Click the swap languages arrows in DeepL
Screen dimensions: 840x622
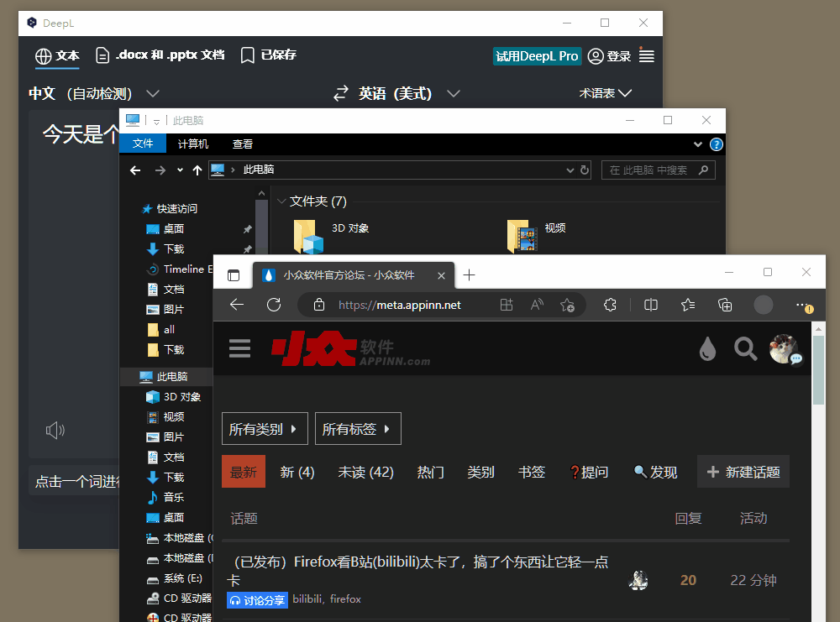click(341, 93)
